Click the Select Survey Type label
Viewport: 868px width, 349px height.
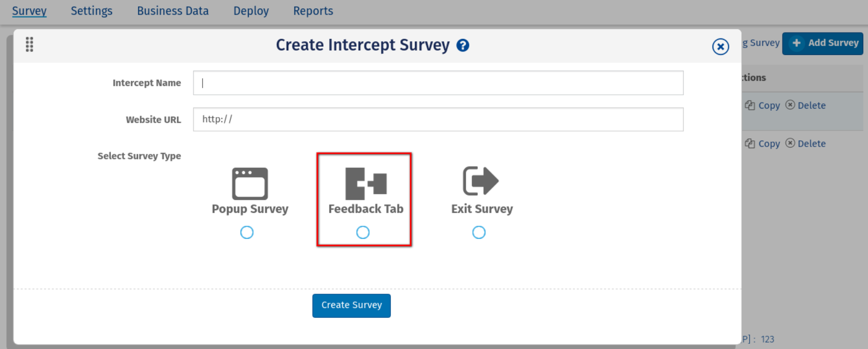coord(139,156)
